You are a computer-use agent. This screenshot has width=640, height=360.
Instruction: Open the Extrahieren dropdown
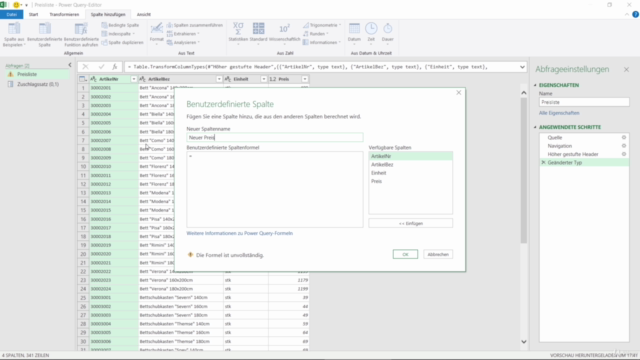pyautogui.click(x=183, y=34)
